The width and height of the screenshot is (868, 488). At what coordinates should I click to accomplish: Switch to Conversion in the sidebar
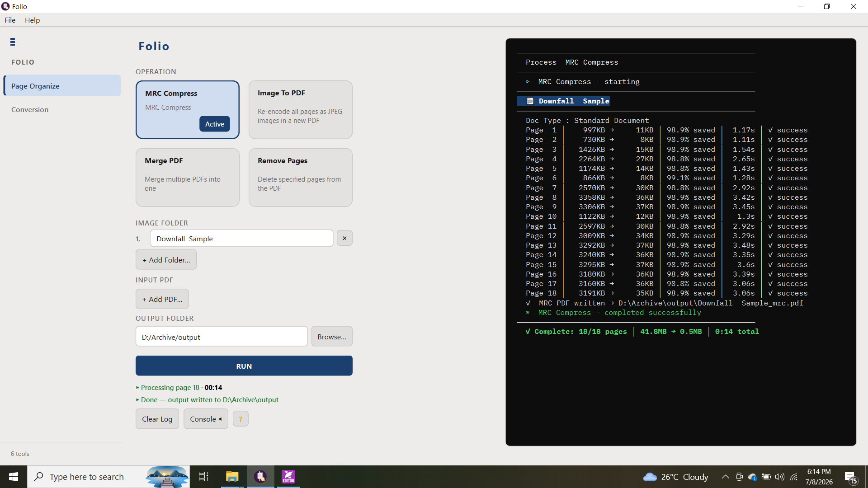point(30,109)
